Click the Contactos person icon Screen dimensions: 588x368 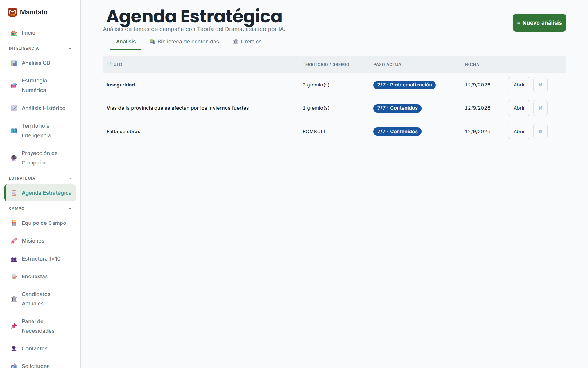click(x=14, y=349)
